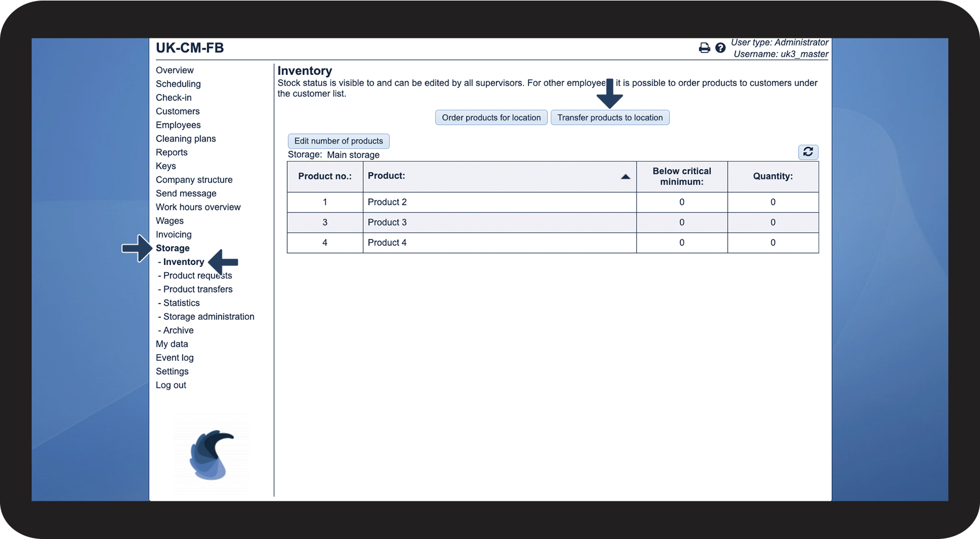Open the Check-in page
Viewport: 980px width, 539px height.
click(174, 98)
